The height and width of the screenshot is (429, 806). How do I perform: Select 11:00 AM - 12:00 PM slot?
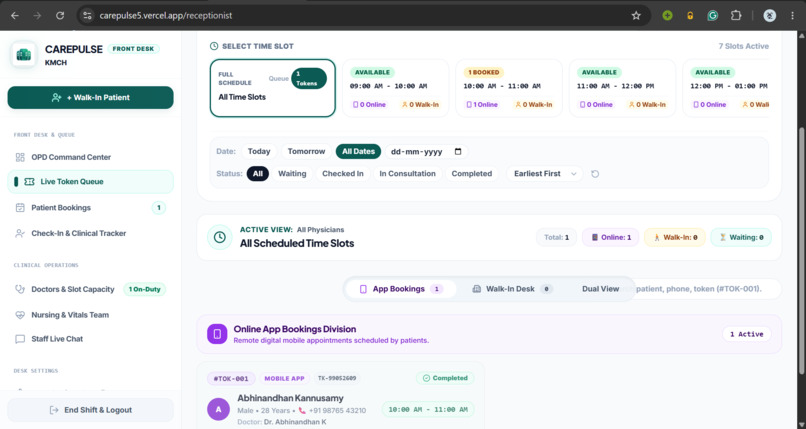tap(622, 88)
